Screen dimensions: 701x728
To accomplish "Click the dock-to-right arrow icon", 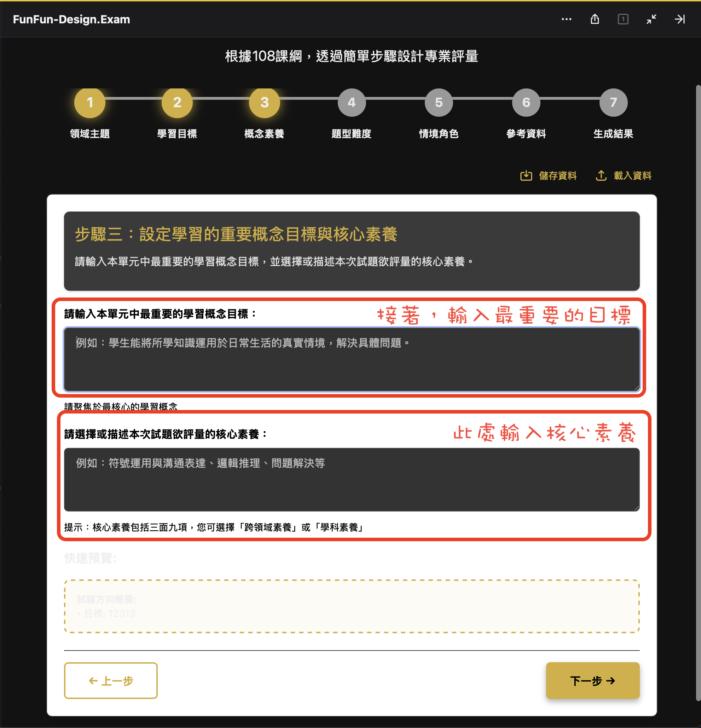I will 680,19.
